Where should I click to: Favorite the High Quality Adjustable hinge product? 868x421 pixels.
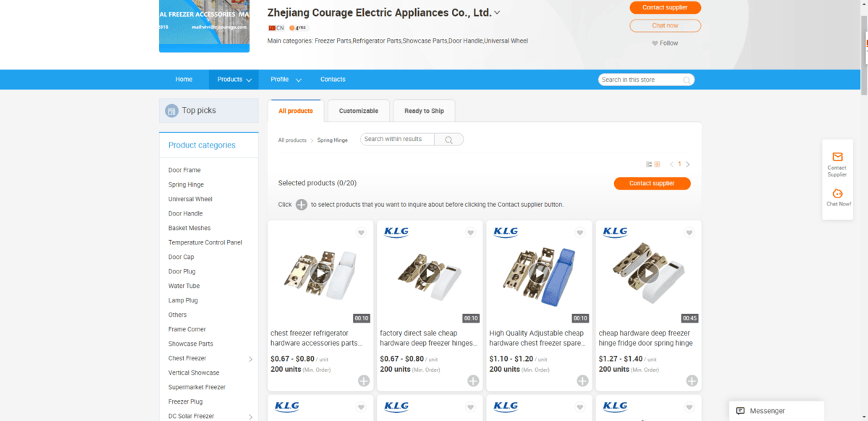(579, 233)
